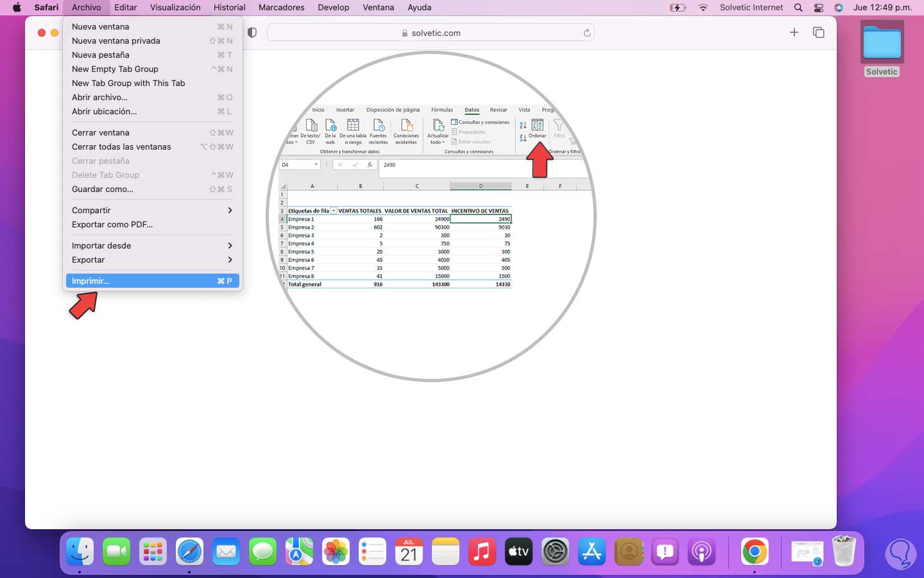Open the Ventana menu

(x=379, y=8)
